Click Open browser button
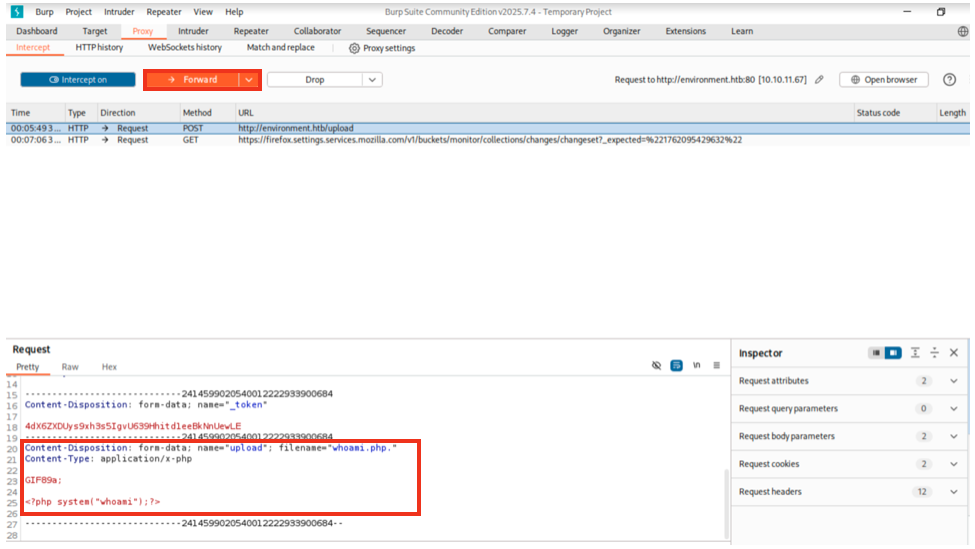 click(884, 80)
